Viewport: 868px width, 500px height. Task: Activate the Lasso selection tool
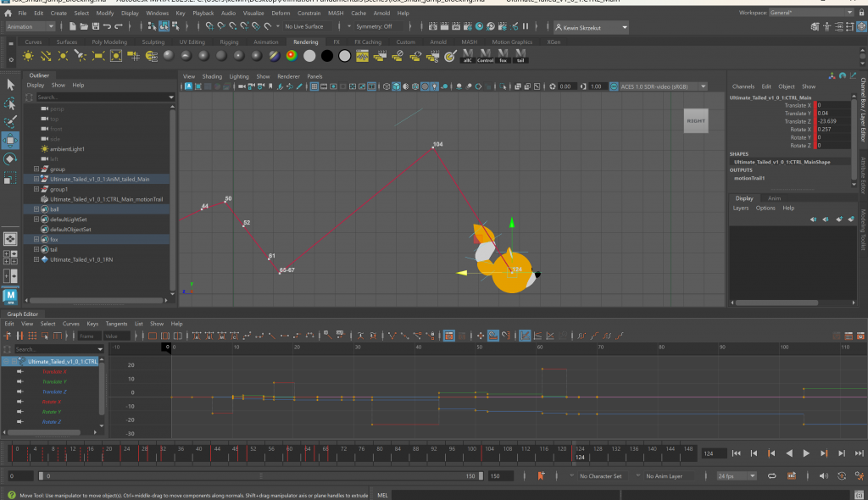point(10,103)
